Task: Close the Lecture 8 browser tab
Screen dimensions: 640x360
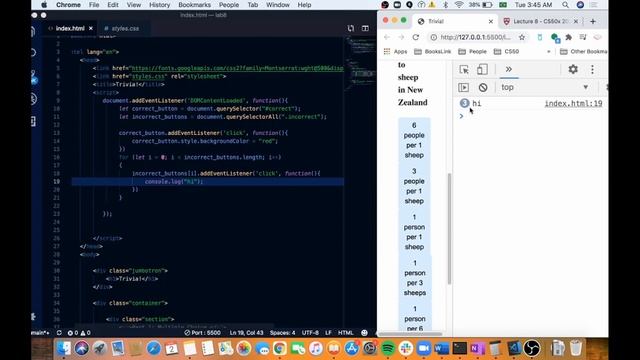Action: 576,21
